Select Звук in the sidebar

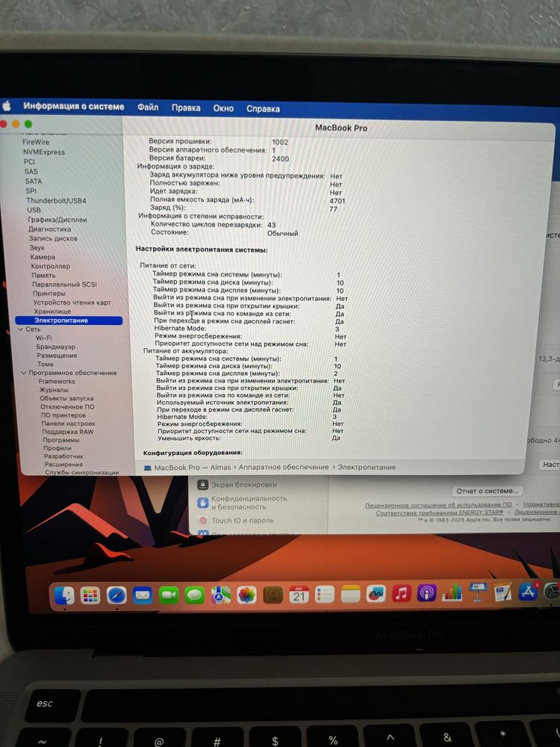[x=37, y=248]
